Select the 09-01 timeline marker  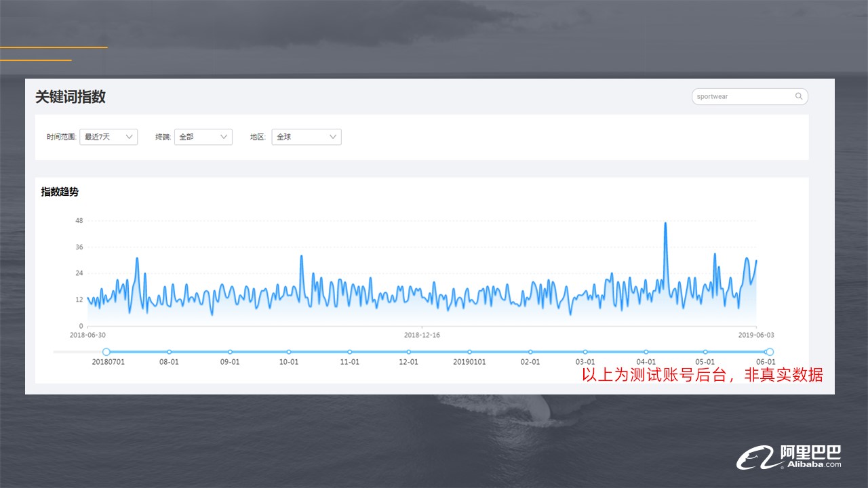(230, 352)
